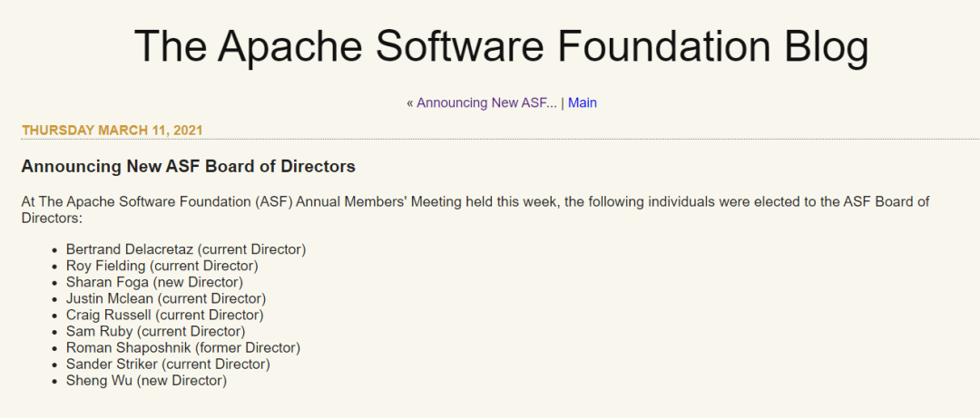Click "(former Director)" beside Roman Shaposhnik
Screen dimensions: 980x418
tap(247, 347)
